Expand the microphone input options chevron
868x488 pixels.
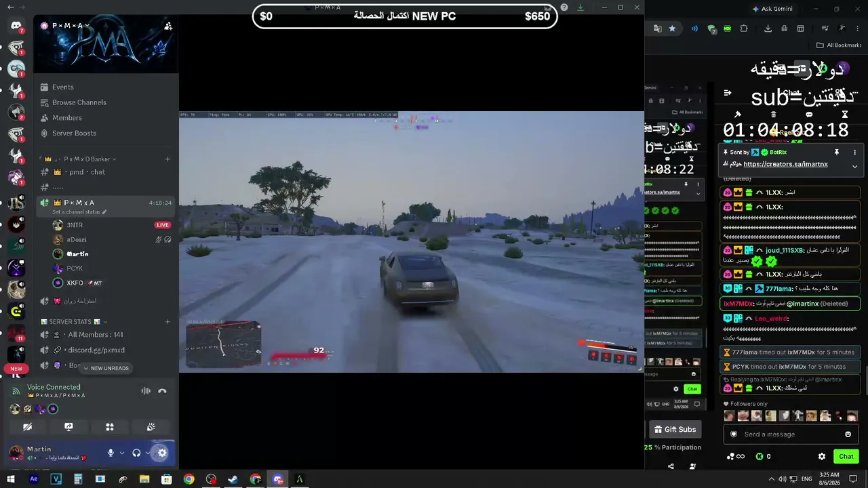(x=122, y=453)
